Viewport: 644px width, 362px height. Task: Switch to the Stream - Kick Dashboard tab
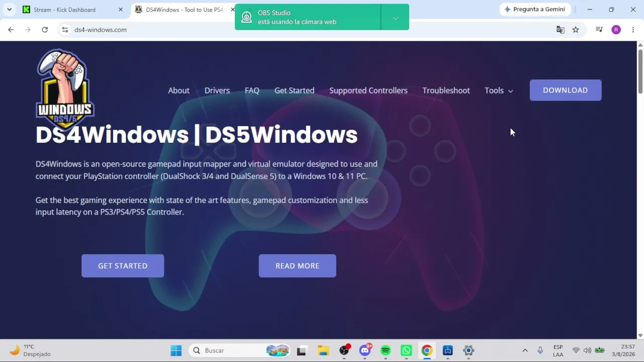(72, 10)
